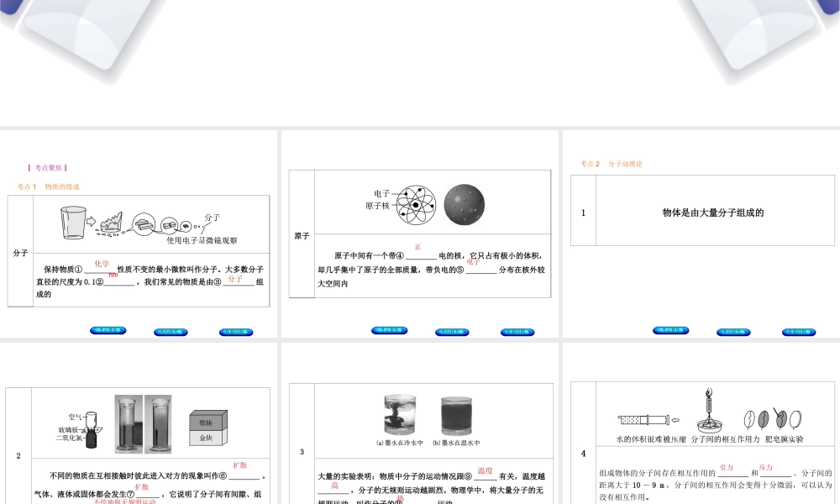Click the warm water ink photo (b)
Viewport: 840px width, 504px height.
(x=456, y=416)
